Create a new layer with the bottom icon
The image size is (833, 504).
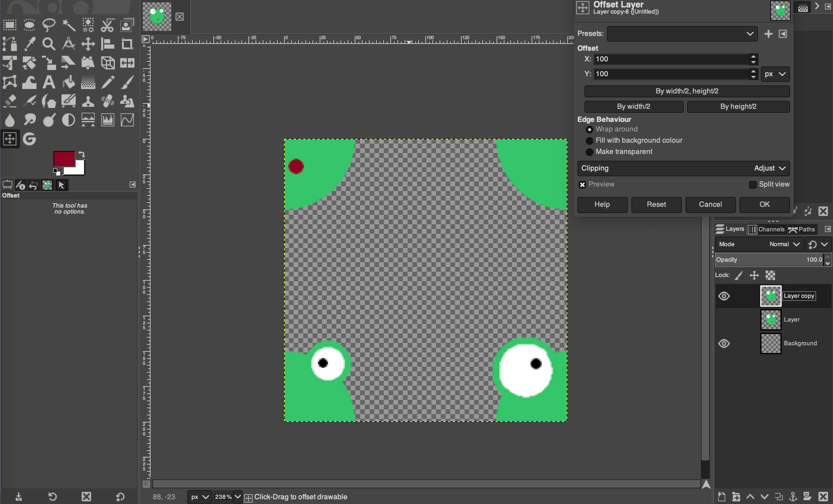[721, 497]
